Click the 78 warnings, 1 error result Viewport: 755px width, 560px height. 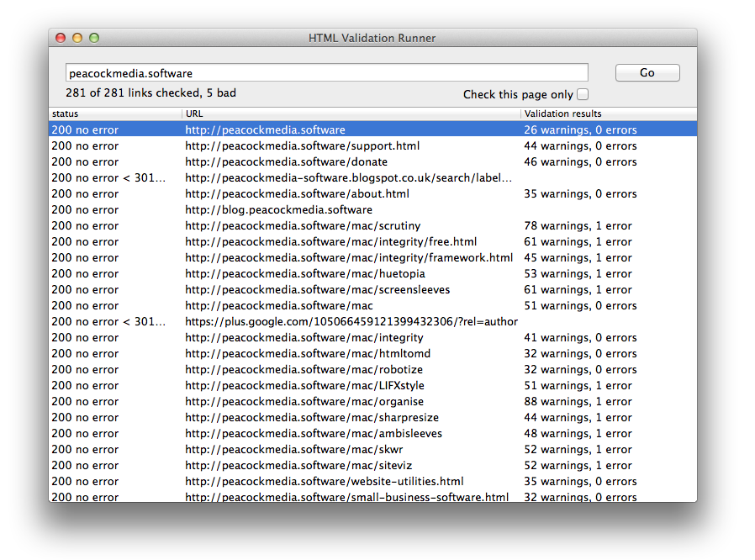pyautogui.click(x=578, y=225)
